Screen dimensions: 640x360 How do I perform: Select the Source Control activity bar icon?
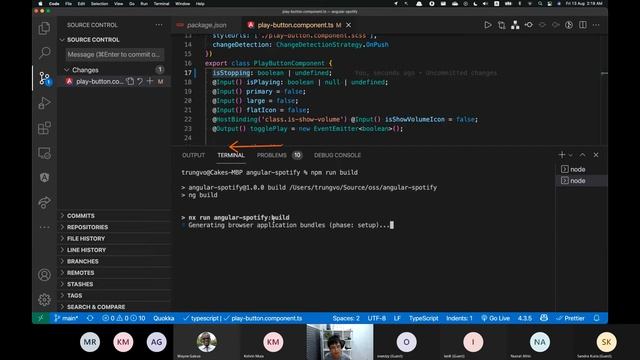pos(44,78)
